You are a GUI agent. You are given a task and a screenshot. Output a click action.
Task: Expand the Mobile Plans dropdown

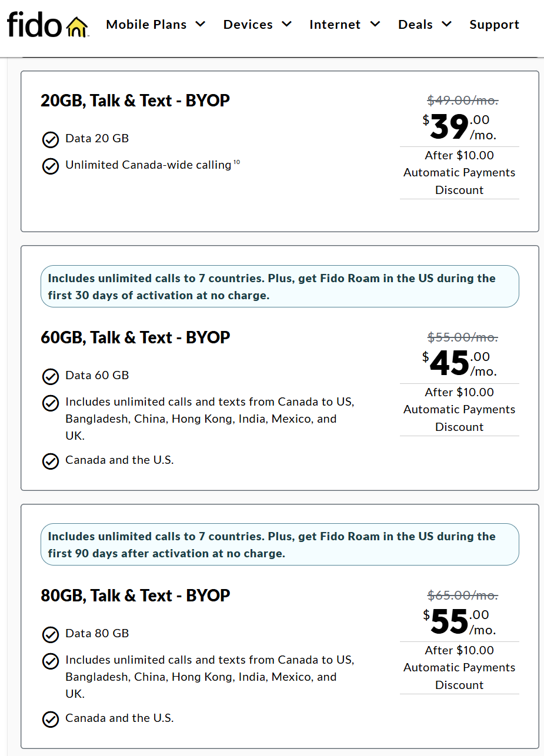tap(155, 25)
